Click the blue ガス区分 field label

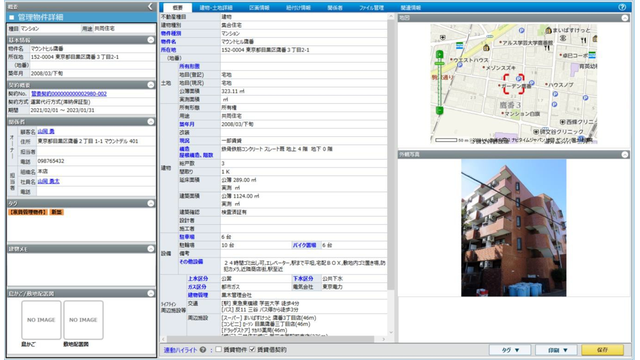point(197,287)
